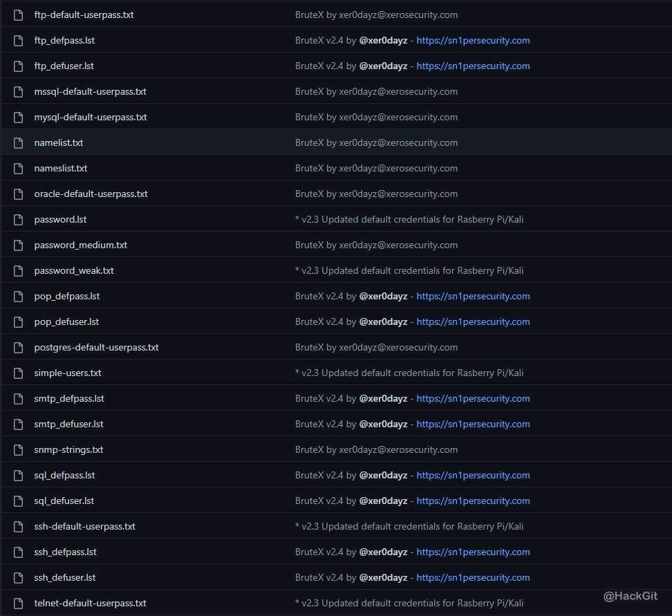
Task: Open the namelist.txt file
Action: (59, 142)
